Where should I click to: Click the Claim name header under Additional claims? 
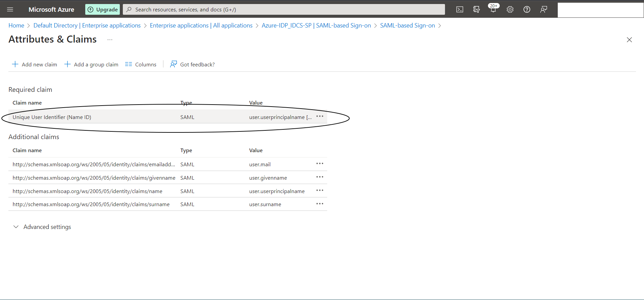click(x=27, y=150)
